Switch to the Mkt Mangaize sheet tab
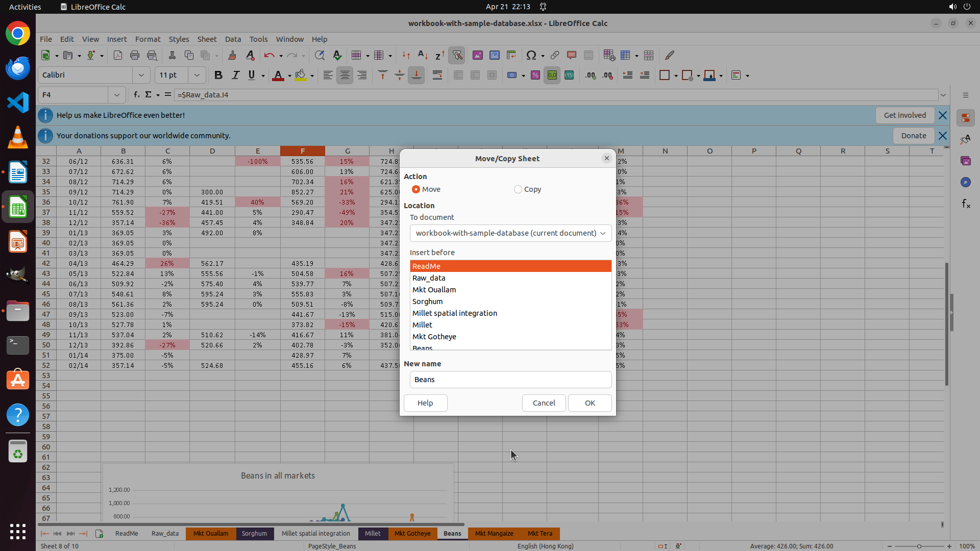Image resolution: width=980 pixels, height=551 pixels. coord(494,534)
